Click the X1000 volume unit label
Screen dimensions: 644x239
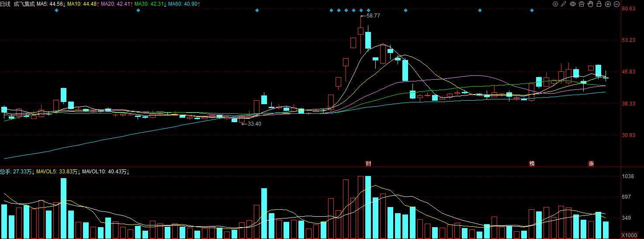click(x=629, y=235)
